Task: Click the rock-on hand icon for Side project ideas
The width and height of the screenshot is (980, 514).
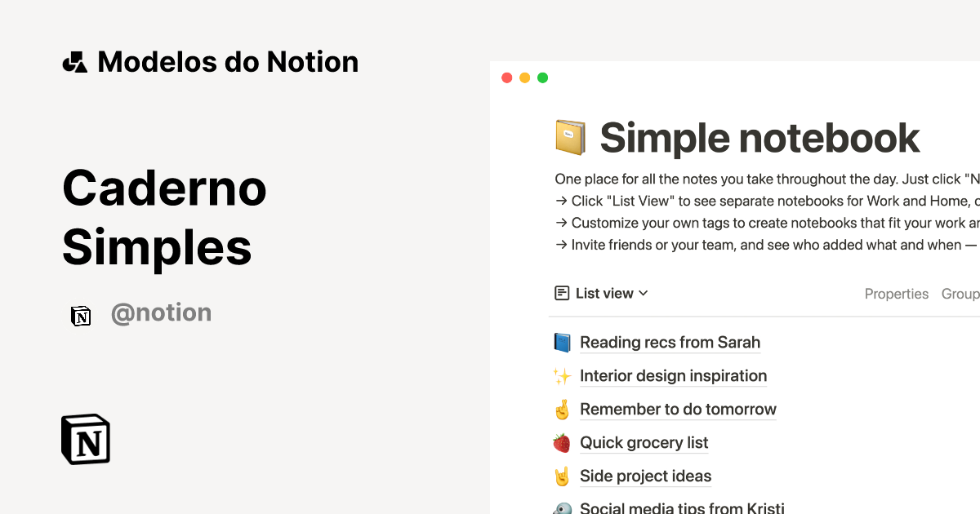Action: [562, 476]
